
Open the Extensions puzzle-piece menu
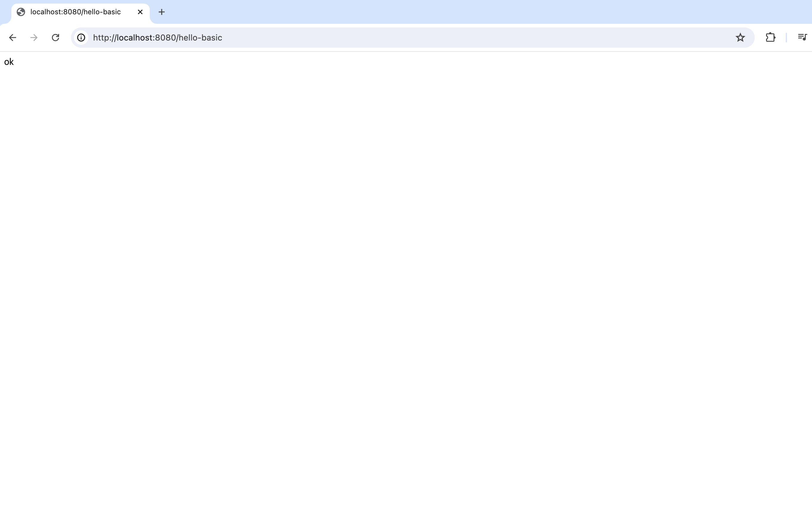pyautogui.click(x=770, y=37)
